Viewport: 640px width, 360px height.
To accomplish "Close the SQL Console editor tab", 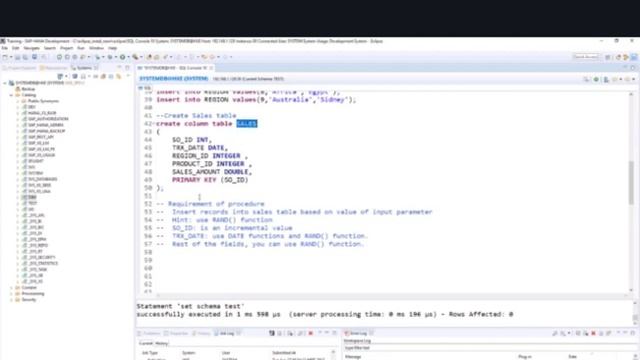I will [211, 68].
